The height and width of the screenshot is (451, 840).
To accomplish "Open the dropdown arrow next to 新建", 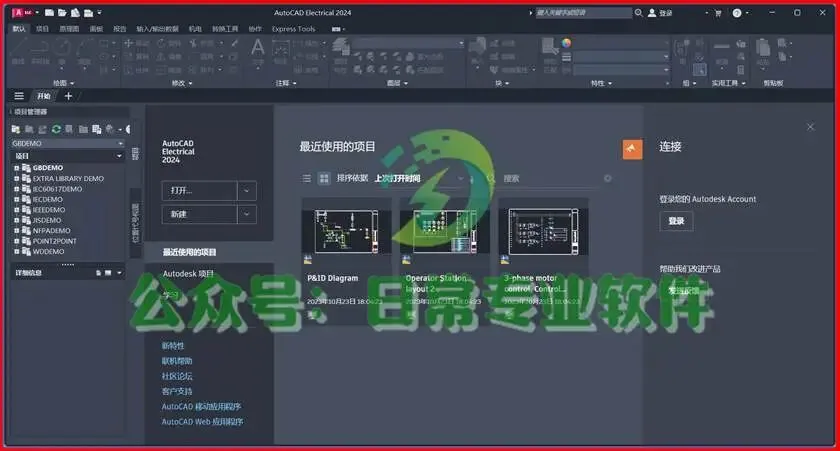I will coord(246,214).
